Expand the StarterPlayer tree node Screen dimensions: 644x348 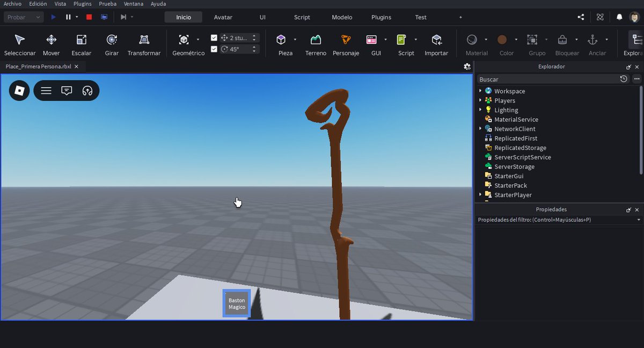click(x=480, y=194)
